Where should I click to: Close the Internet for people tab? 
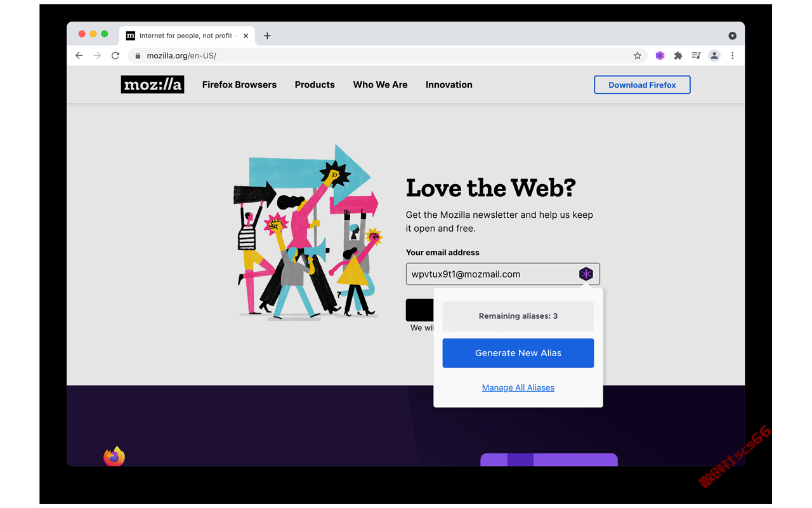coord(246,36)
